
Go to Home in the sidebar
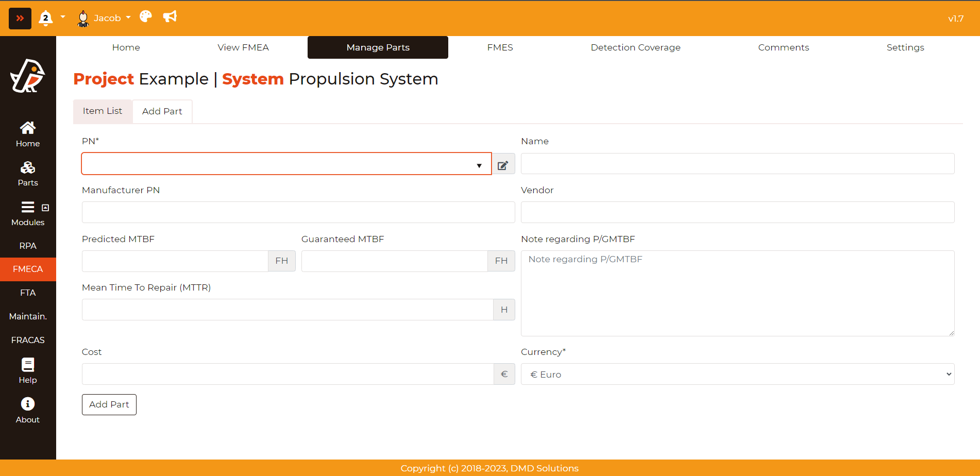click(x=28, y=134)
